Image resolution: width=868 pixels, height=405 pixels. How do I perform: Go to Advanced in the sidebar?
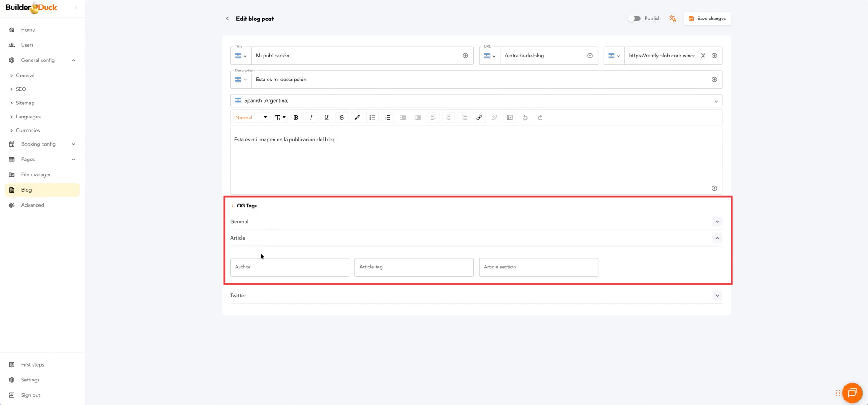(x=33, y=205)
